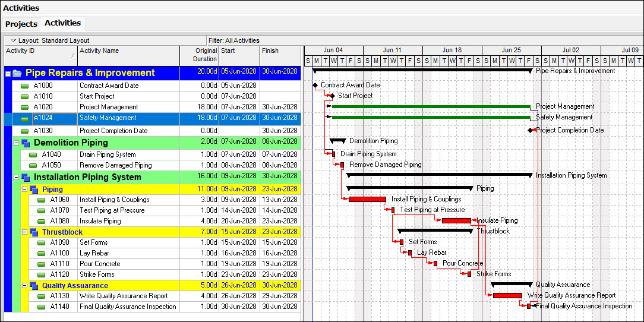Image resolution: width=644 pixels, height=322 pixels.
Task: Select the Activities tab
Action: (x=63, y=23)
